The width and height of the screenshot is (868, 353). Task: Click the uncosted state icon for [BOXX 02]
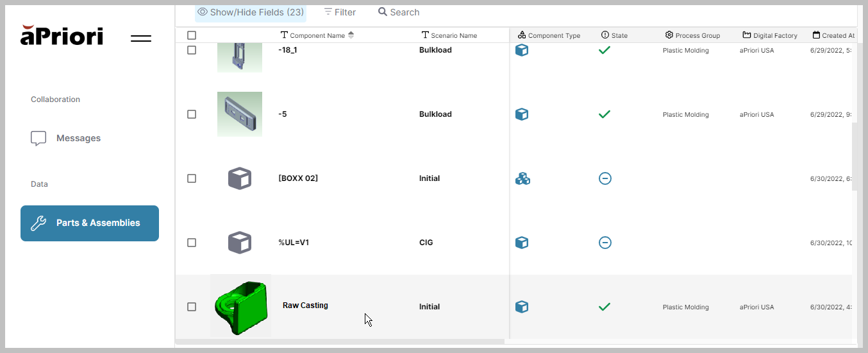(x=605, y=178)
